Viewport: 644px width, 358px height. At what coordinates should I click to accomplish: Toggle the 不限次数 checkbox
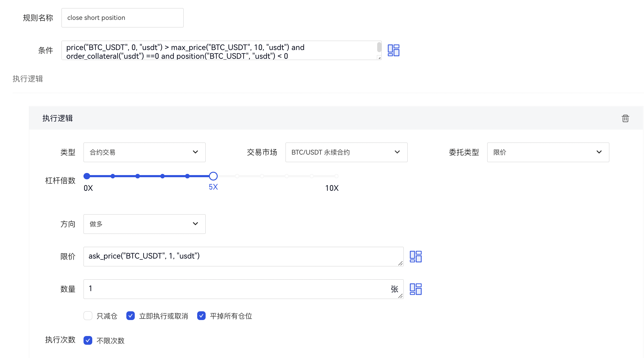[x=88, y=341]
